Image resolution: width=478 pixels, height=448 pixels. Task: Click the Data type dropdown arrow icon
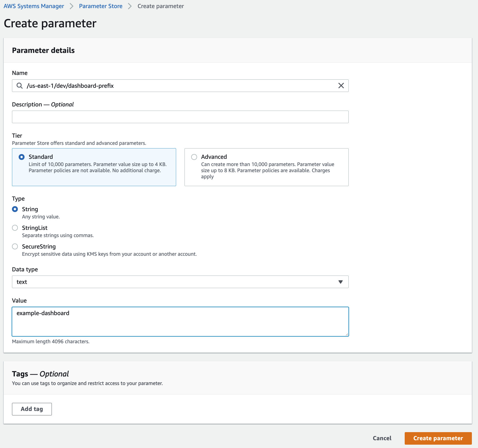pyautogui.click(x=340, y=282)
